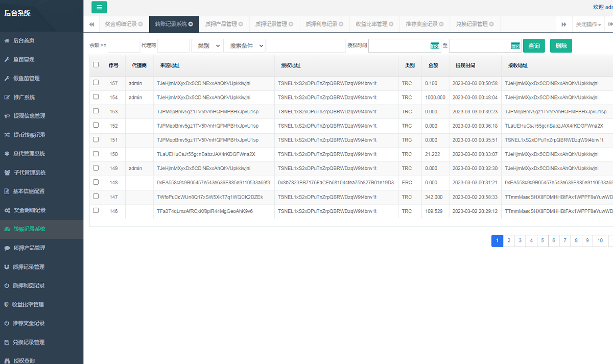Open the 关闭操作 dropdown menu
Viewport: 613px width, 364px height.
pos(588,24)
